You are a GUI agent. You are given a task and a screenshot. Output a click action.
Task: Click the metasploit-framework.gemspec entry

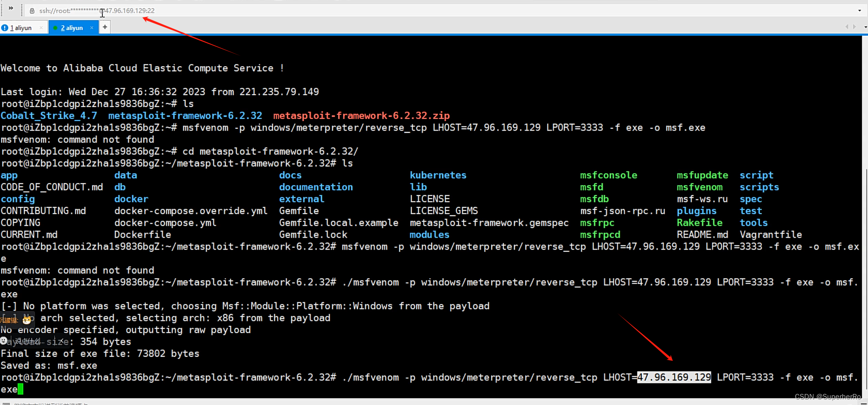(x=489, y=223)
